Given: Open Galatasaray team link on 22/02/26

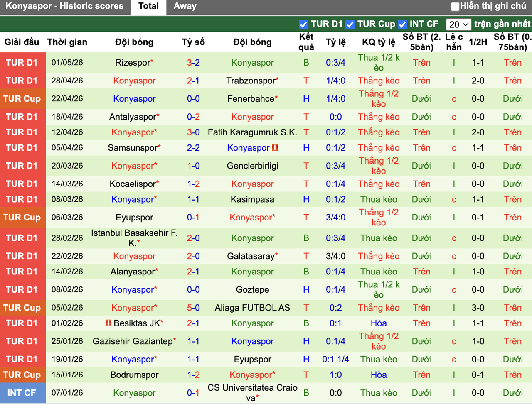Looking at the screenshot, I should click(251, 256).
